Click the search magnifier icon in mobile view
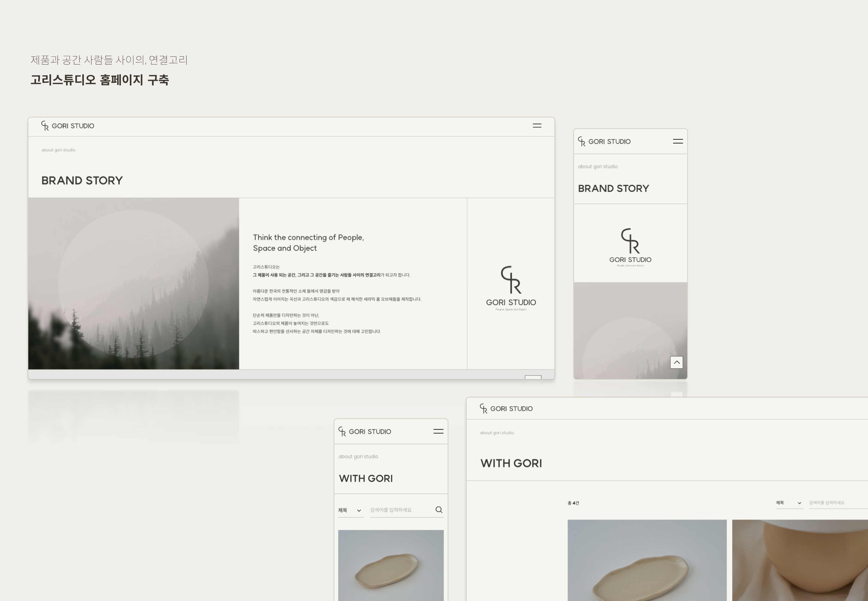868x601 pixels. 439,510
